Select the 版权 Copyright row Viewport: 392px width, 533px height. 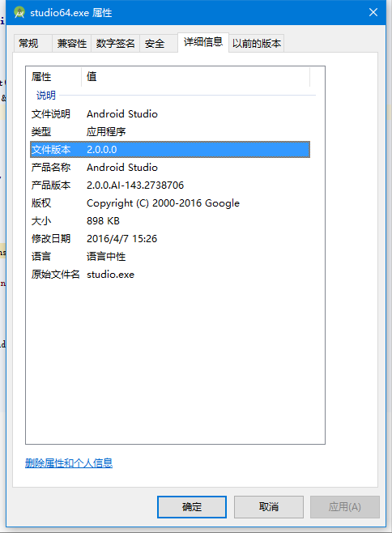point(170,203)
